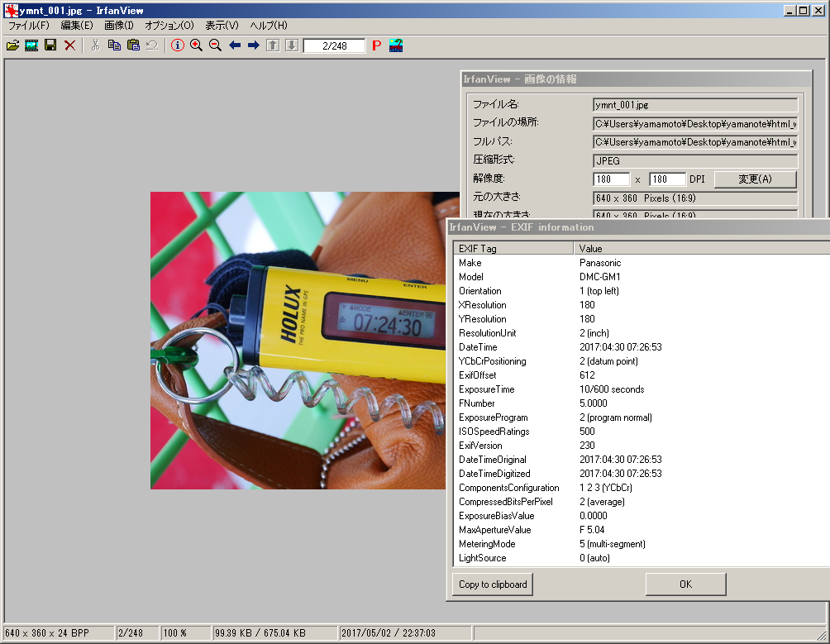Screen dimensions: 830x644
Task: Click the Paste clipboard icon
Action: pos(133,45)
